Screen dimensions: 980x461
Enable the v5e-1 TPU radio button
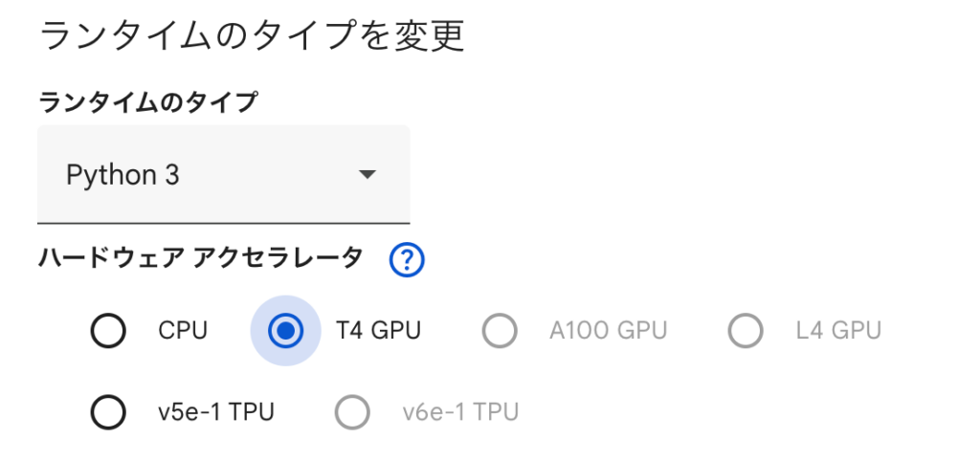[x=108, y=412]
